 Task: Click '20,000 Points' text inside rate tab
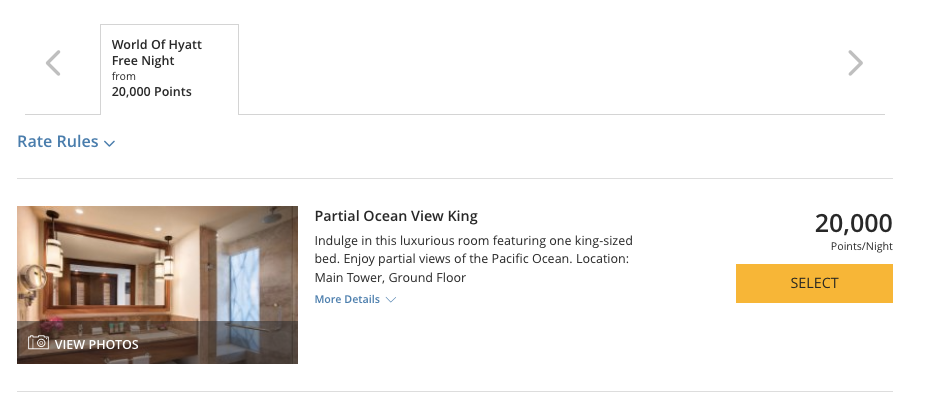(152, 91)
